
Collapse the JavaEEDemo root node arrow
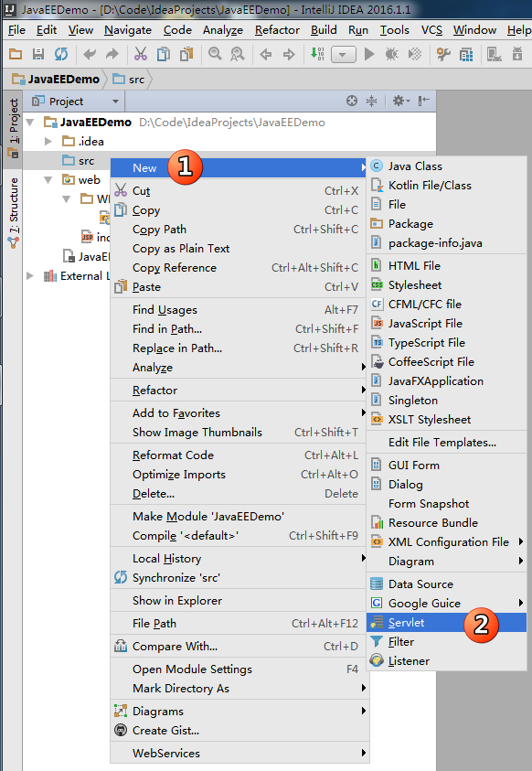click(30, 122)
